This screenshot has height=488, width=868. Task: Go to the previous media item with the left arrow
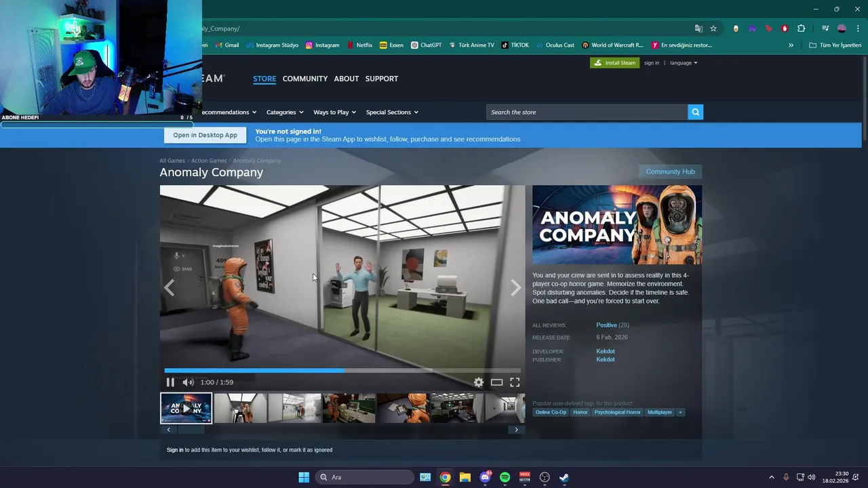(169, 288)
